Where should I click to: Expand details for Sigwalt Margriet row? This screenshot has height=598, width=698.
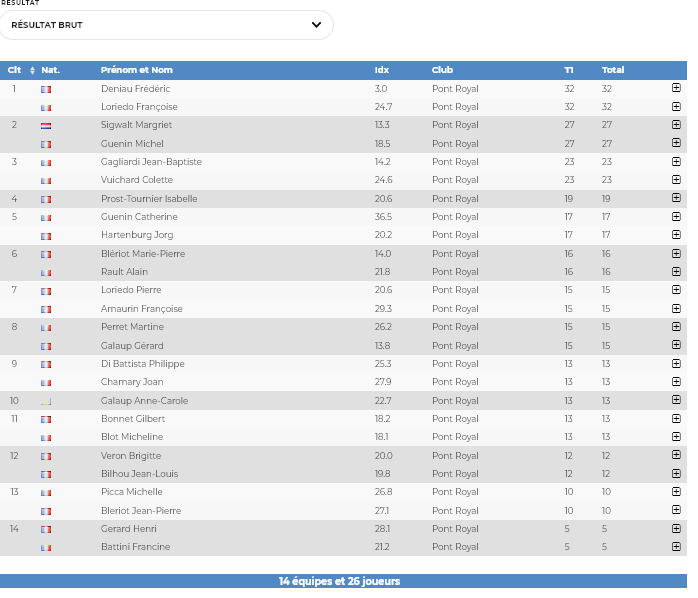[676, 125]
